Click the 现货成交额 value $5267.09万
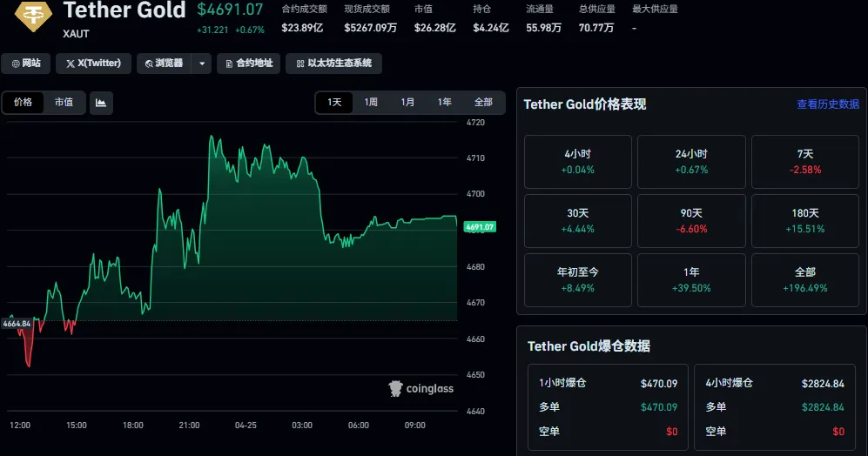 pyautogui.click(x=370, y=28)
